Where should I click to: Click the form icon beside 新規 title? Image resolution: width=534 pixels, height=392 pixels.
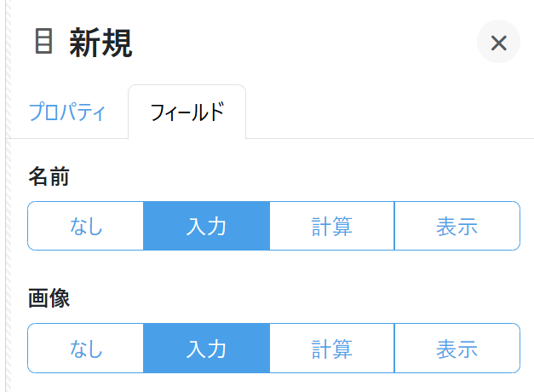(43, 42)
